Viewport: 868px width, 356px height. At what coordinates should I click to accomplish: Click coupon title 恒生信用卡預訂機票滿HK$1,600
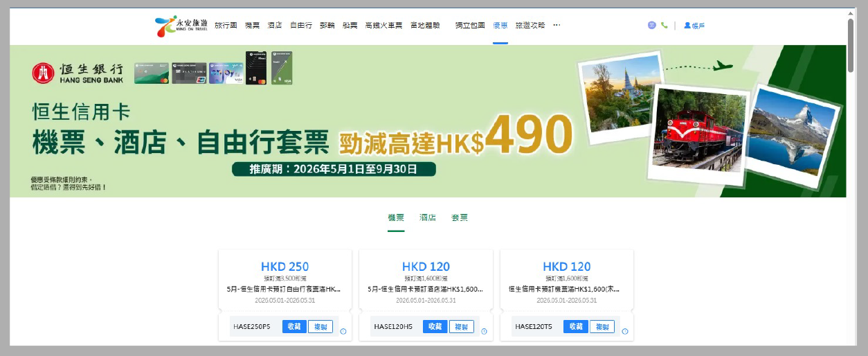click(566, 289)
